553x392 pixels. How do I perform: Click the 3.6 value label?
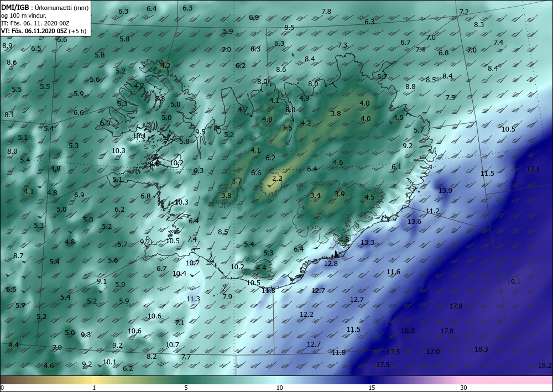pyautogui.click(x=287, y=128)
